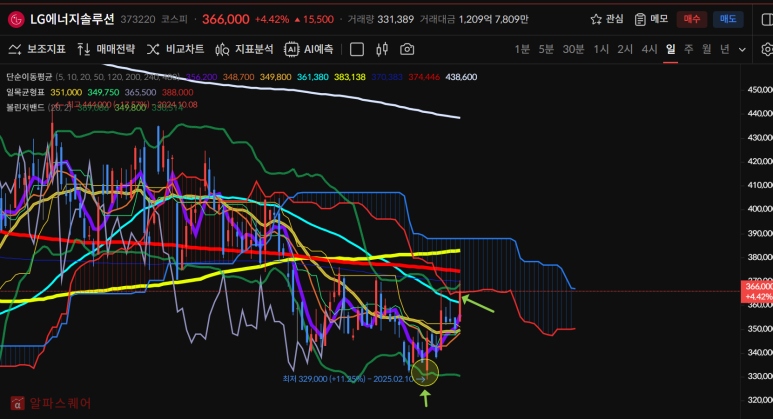Select the 2시 timeframe
Viewport: 773px width, 419px height.
(x=625, y=49)
